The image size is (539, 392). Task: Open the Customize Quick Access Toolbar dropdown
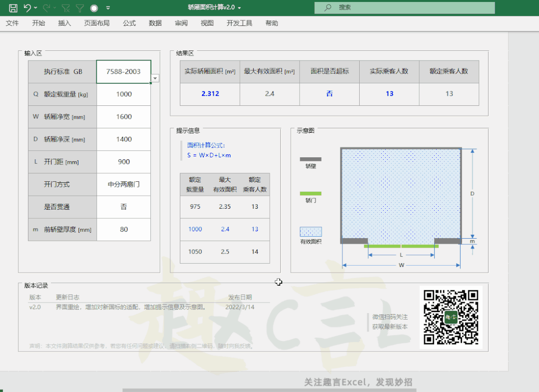point(108,7)
